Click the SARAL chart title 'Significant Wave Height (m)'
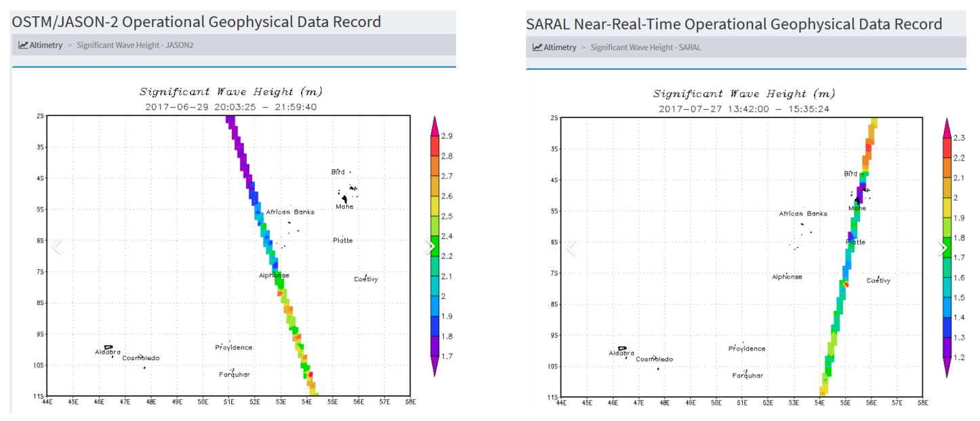The image size is (980, 421). pos(744,94)
